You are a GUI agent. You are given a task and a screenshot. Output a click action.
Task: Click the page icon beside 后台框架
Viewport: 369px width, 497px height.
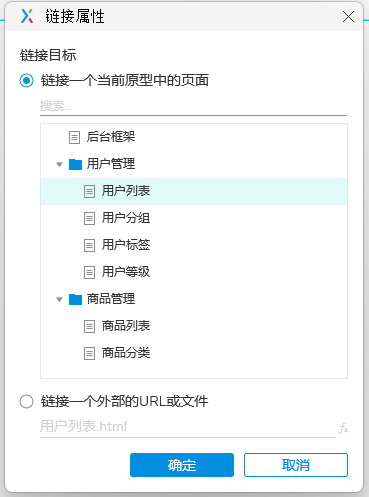pyautogui.click(x=74, y=137)
